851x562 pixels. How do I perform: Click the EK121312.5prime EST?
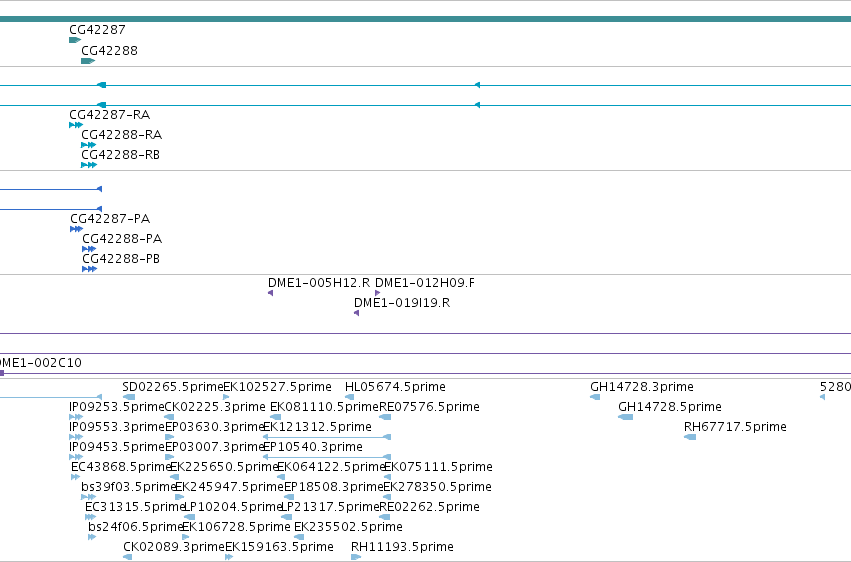click(x=317, y=427)
